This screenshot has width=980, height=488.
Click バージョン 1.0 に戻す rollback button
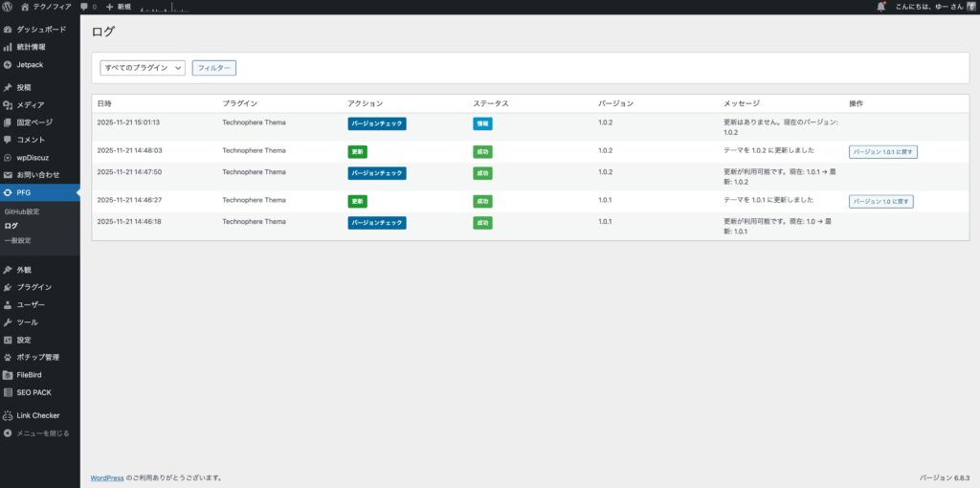tap(880, 202)
